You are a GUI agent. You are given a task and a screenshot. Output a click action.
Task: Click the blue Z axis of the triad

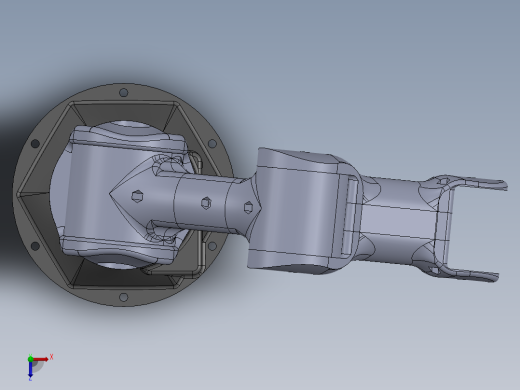(x=30, y=369)
